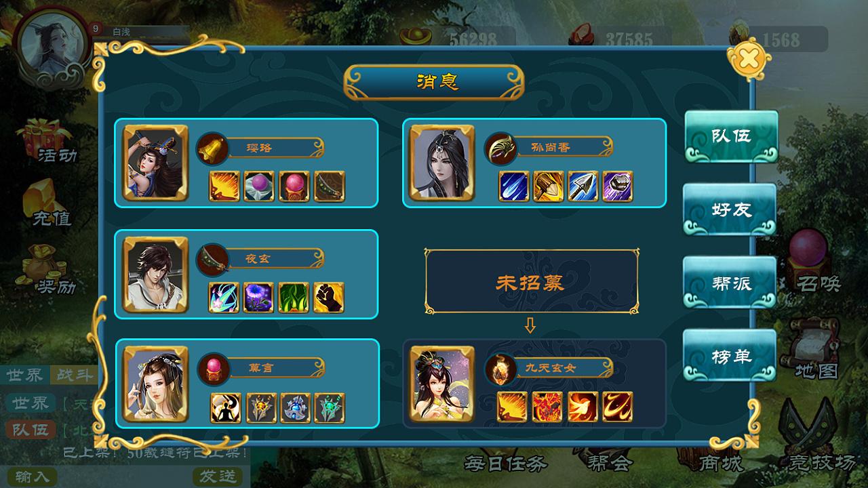Click the 未招募 empty recruit slot
This screenshot has width=868, height=488.
(x=531, y=281)
